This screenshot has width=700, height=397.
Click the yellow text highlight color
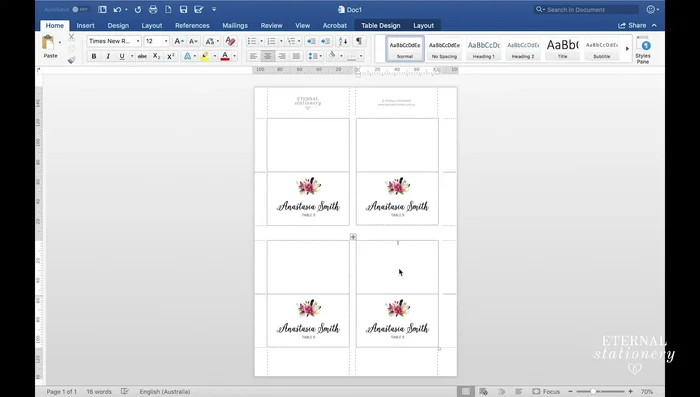(205, 56)
